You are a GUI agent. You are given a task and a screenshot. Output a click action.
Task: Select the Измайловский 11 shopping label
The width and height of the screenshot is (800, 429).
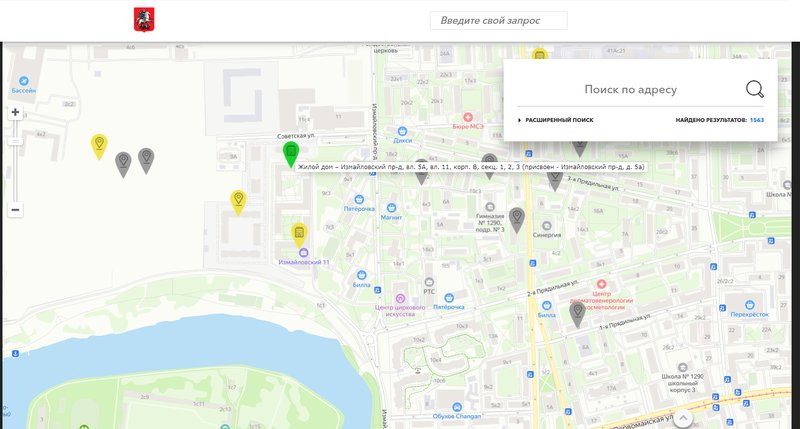click(x=304, y=262)
